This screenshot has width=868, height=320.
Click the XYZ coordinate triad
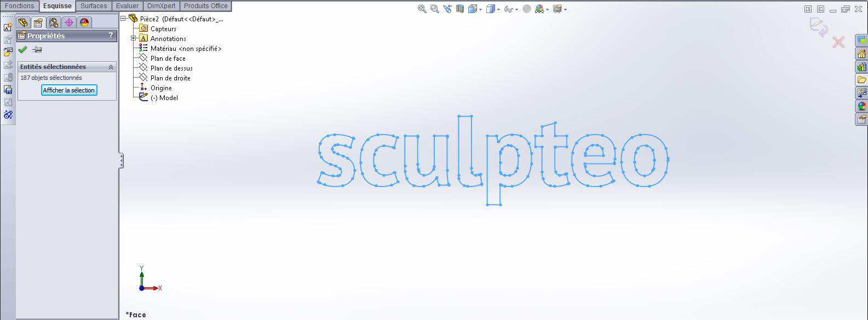(x=149, y=279)
